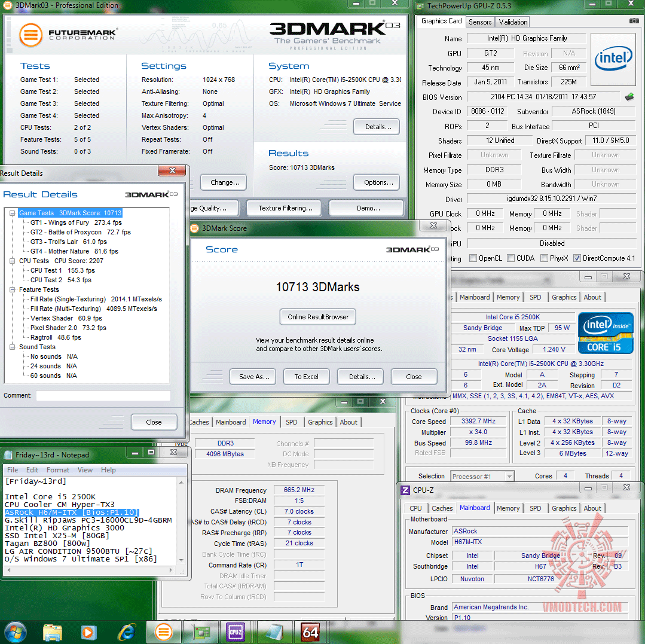The image size is (645, 644).
Task: Click the BIOS save chip icon in GPU-Z
Action: [629, 97]
